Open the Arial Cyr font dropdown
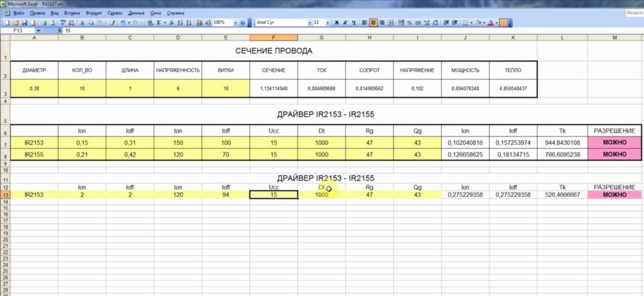 tap(310, 23)
